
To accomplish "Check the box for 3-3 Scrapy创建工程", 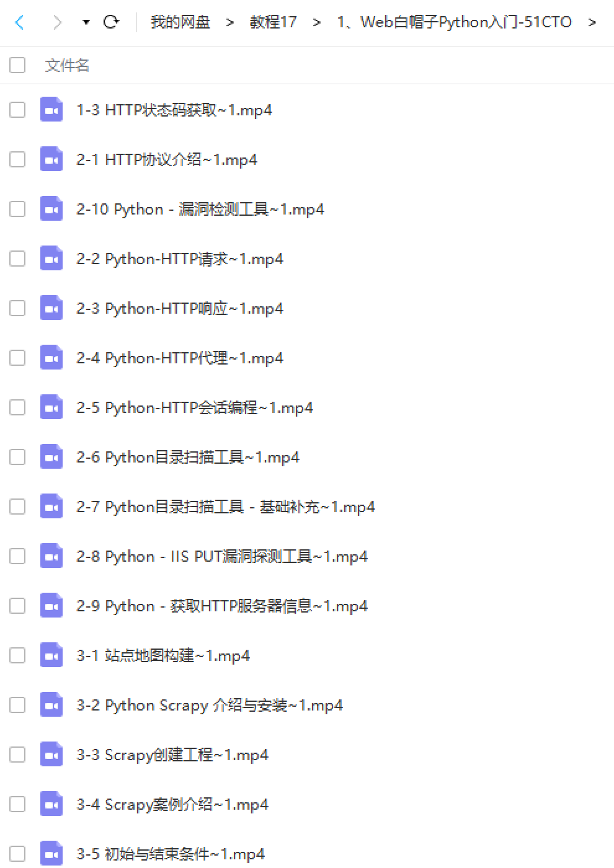I will coord(17,755).
